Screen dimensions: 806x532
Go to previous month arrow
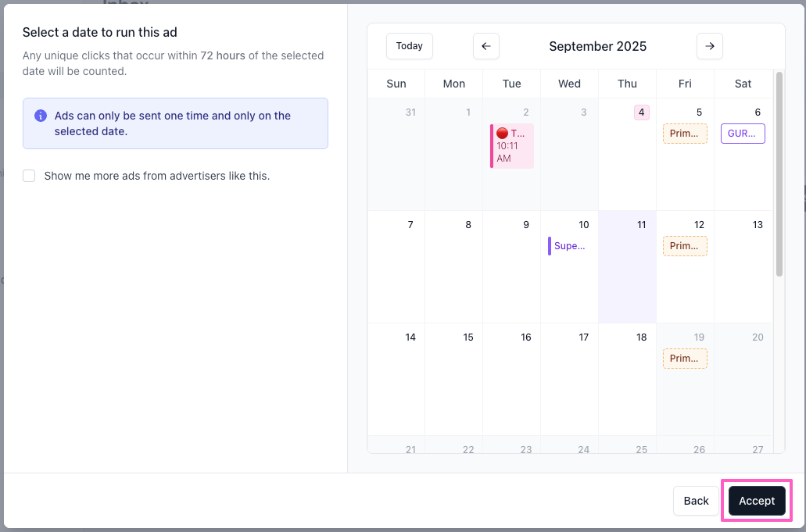point(485,46)
